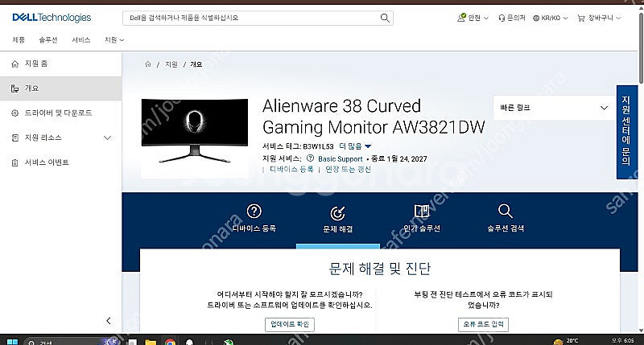The height and width of the screenshot is (345, 644).
Task: Click the 지원 센터에 문의 side tab
Action: [x=627, y=132]
